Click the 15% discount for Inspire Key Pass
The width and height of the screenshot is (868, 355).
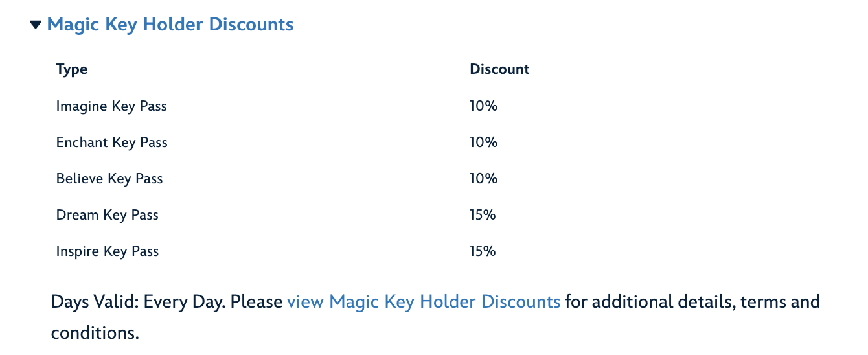(483, 251)
